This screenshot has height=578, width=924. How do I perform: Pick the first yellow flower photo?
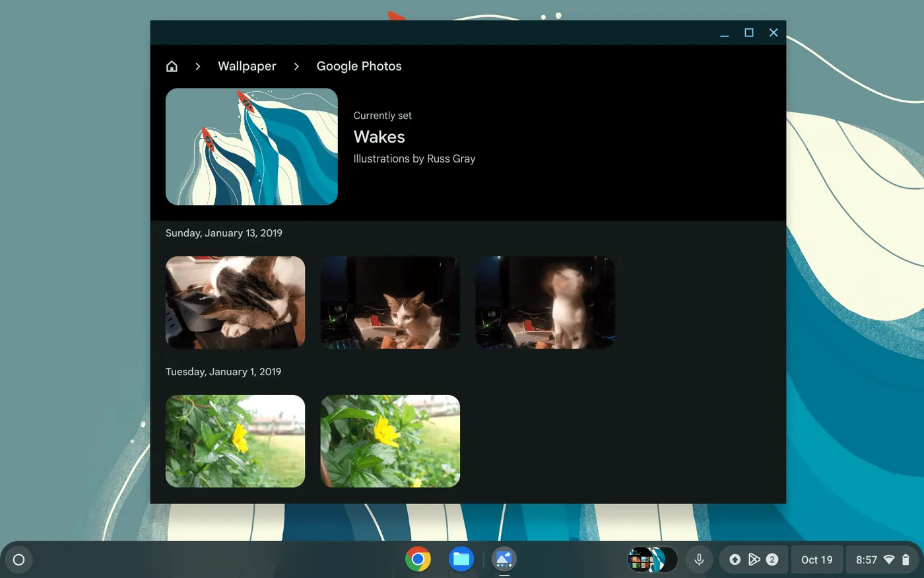[x=235, y=441]
